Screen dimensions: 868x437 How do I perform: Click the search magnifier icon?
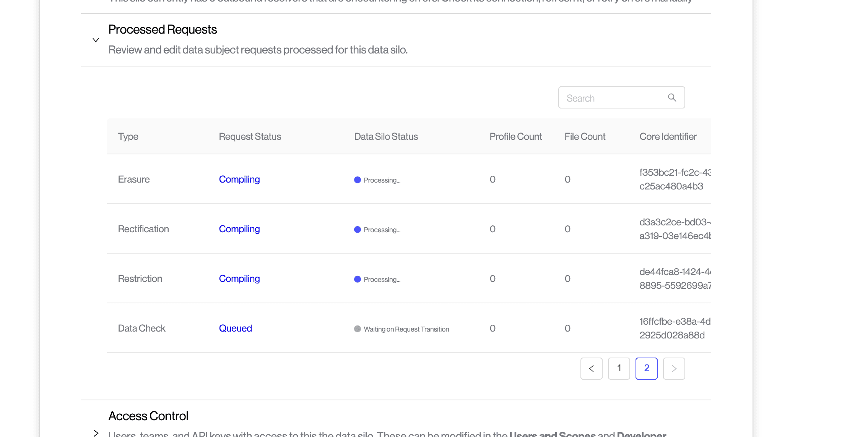pyautogui.click(x=672, y=98)
